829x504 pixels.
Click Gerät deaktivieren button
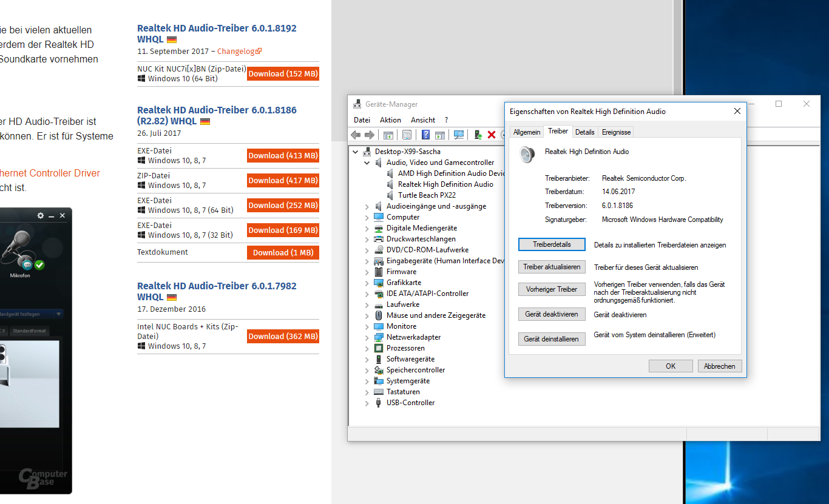(x=552, y=315)
